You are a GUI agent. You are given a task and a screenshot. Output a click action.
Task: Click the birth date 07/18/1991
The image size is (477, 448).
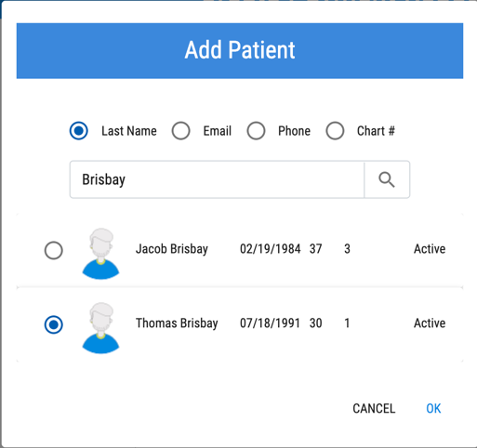point(270,323)
